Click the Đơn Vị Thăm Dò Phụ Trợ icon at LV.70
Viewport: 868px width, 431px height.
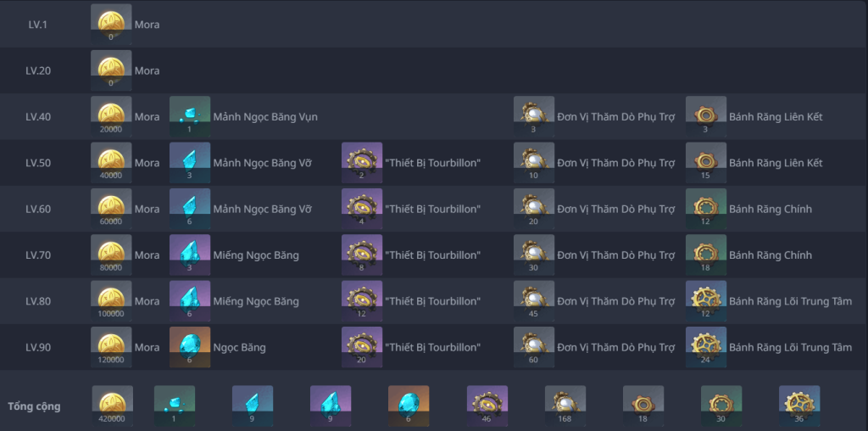534,255
